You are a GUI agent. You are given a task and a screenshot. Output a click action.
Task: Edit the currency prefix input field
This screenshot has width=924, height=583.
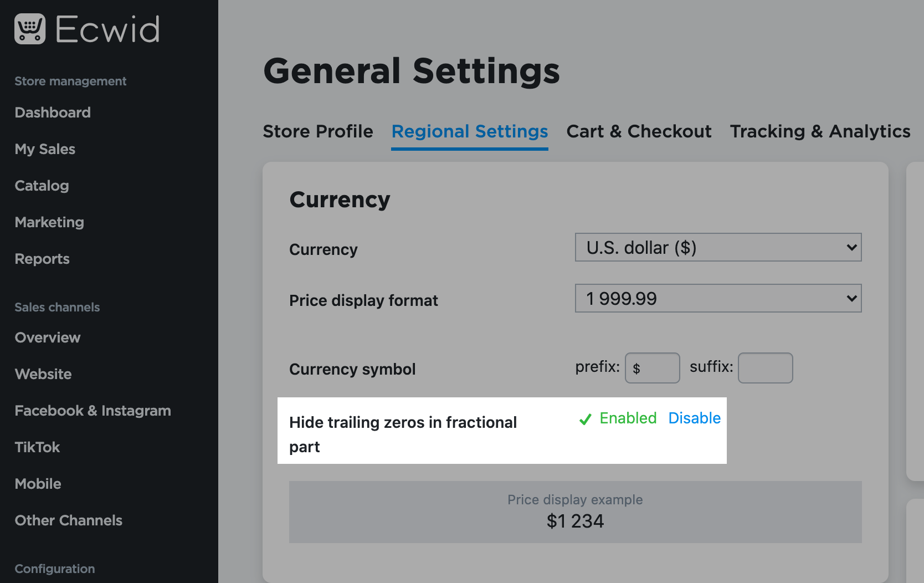[652, 368]
